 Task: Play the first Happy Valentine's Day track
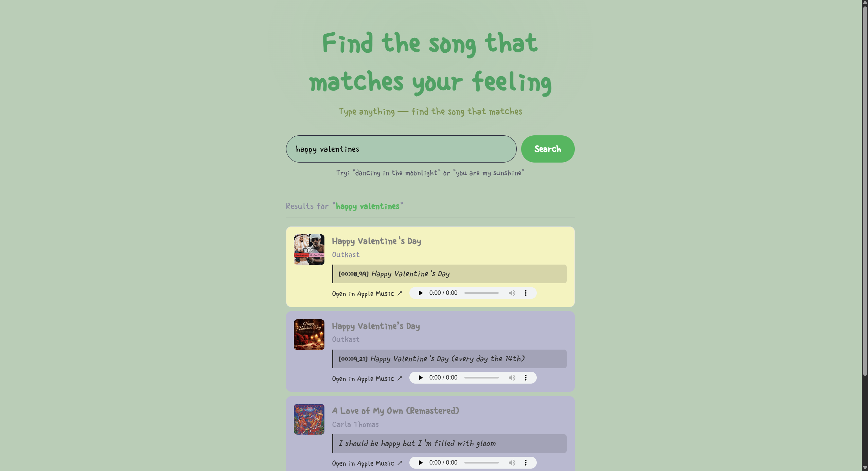point(421,293)
